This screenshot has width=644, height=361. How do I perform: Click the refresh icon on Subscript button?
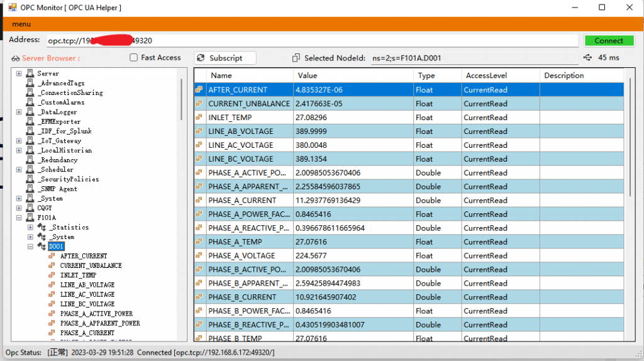click(x=201, y=58)
